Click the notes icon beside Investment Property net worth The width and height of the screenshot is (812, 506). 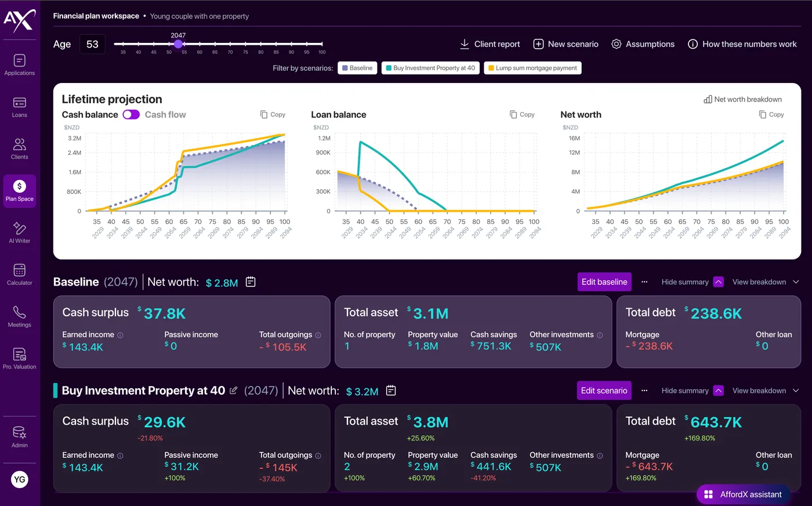click(x=391, y=391)
